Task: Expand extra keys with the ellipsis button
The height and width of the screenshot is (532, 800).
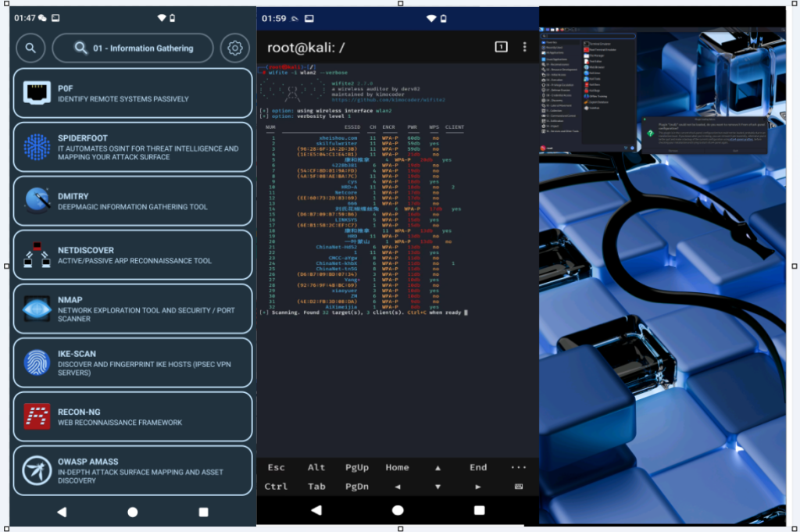Action: coord(519,467)
